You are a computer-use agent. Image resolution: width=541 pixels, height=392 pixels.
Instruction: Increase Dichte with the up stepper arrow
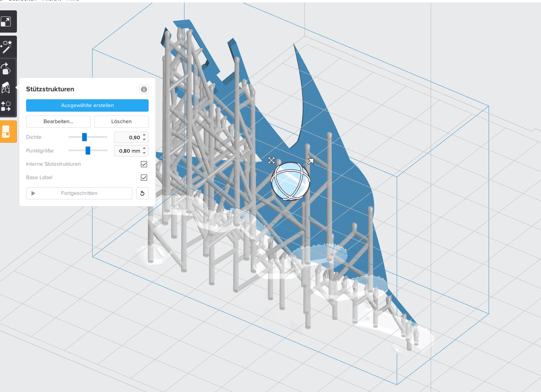(x=144, y=135)
